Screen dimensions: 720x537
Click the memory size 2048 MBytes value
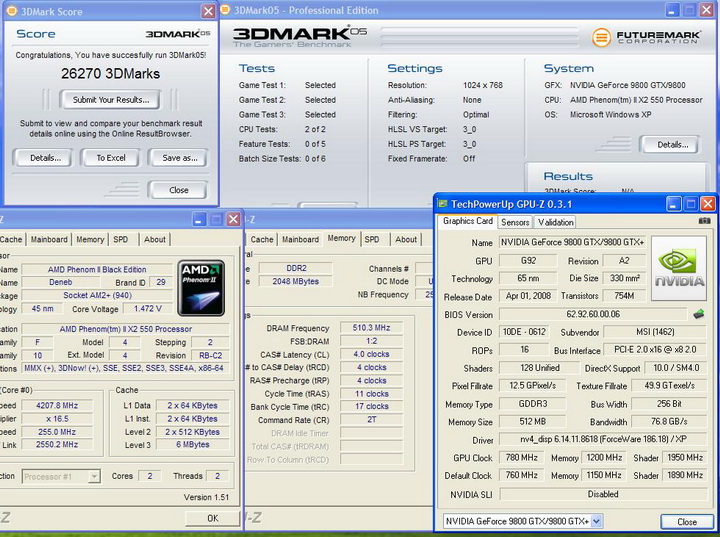[295, 281]
